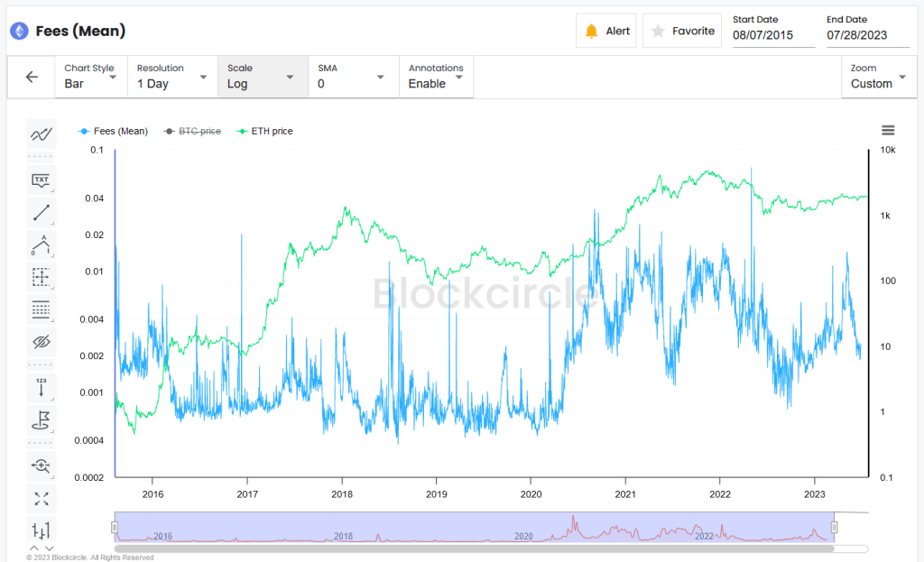
Task: Toggle the Fees (Mean) legend series
Action: pyautogui.click(x=113, y=132)
